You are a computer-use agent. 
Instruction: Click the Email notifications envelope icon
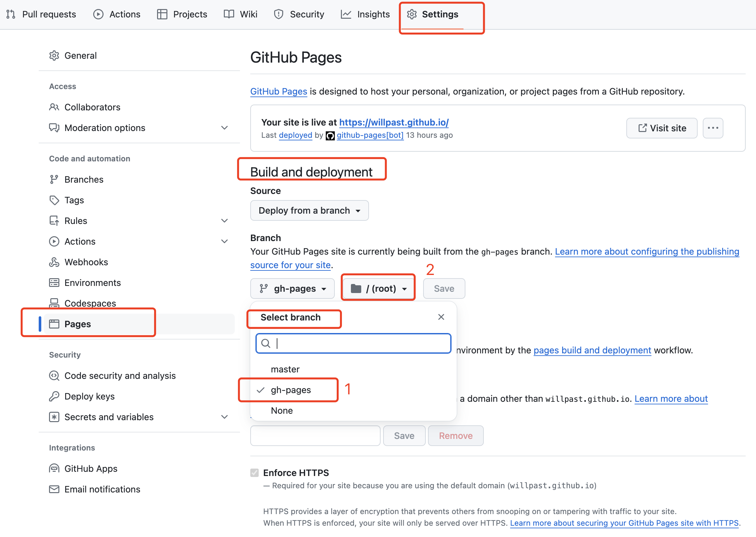point(54,489)
